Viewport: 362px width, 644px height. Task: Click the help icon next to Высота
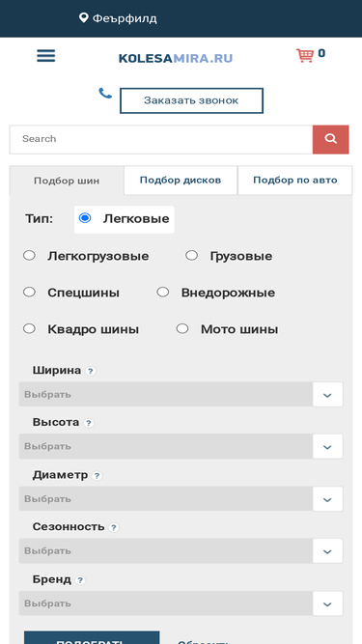(x=89, y=423)
